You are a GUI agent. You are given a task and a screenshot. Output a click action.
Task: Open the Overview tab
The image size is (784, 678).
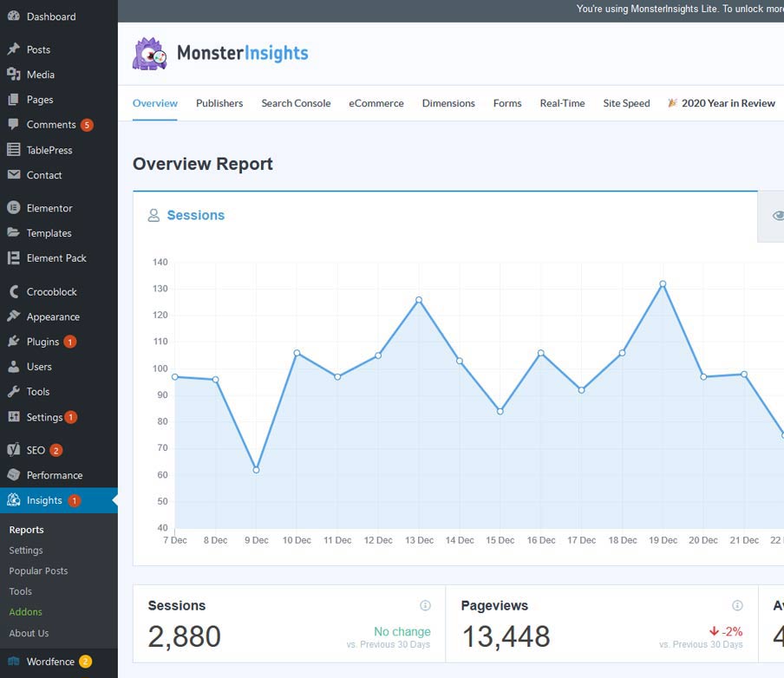pos(155,103)
